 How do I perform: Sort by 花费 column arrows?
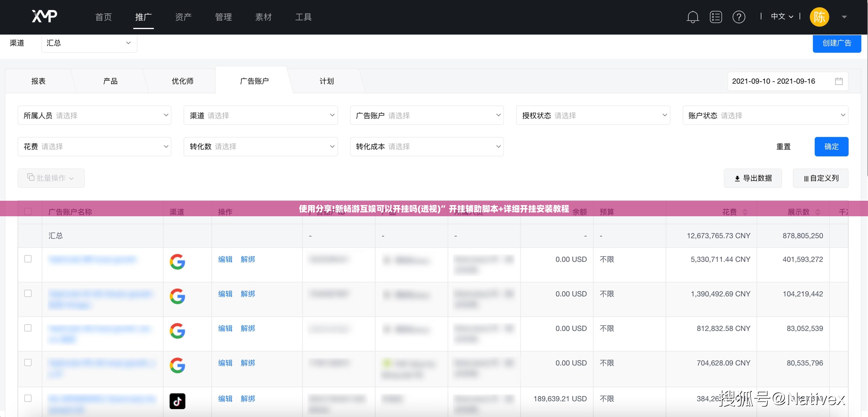pos(745,212)
